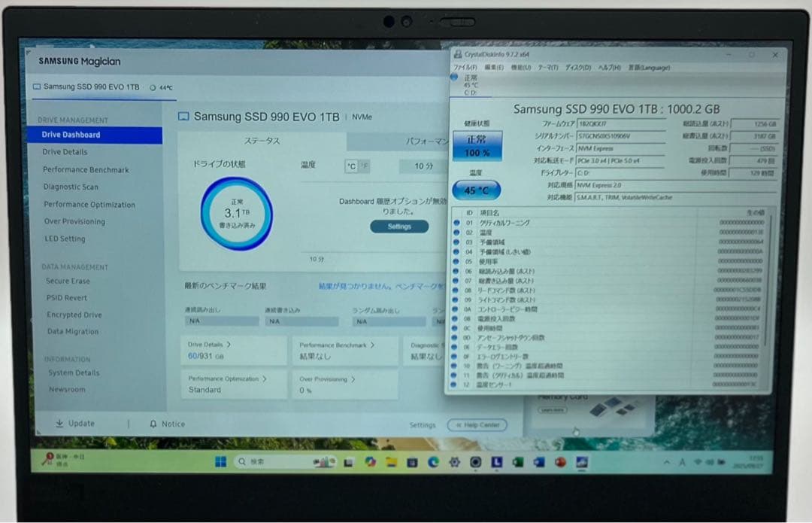812x523 pixels.
Task: Expand the Drive Details chevron card
Action: (229, 345)
